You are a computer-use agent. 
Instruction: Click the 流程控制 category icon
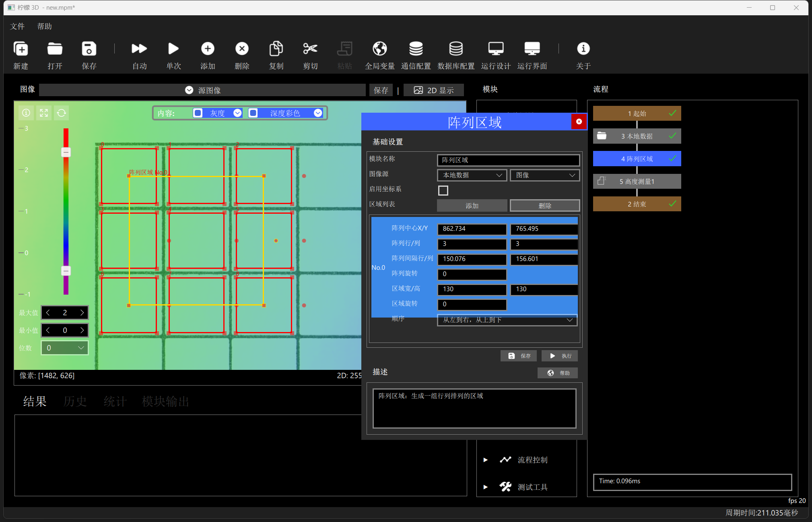click(x=505, y=460)
